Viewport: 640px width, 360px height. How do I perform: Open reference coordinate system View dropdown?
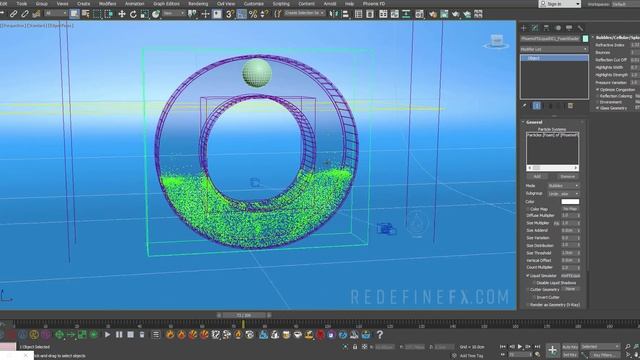[173, 14]
